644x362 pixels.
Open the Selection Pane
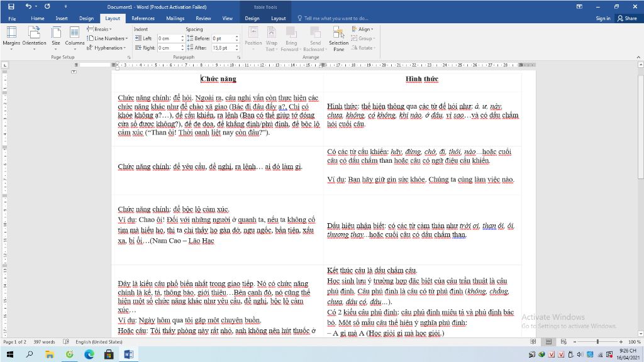click(338, 38)
